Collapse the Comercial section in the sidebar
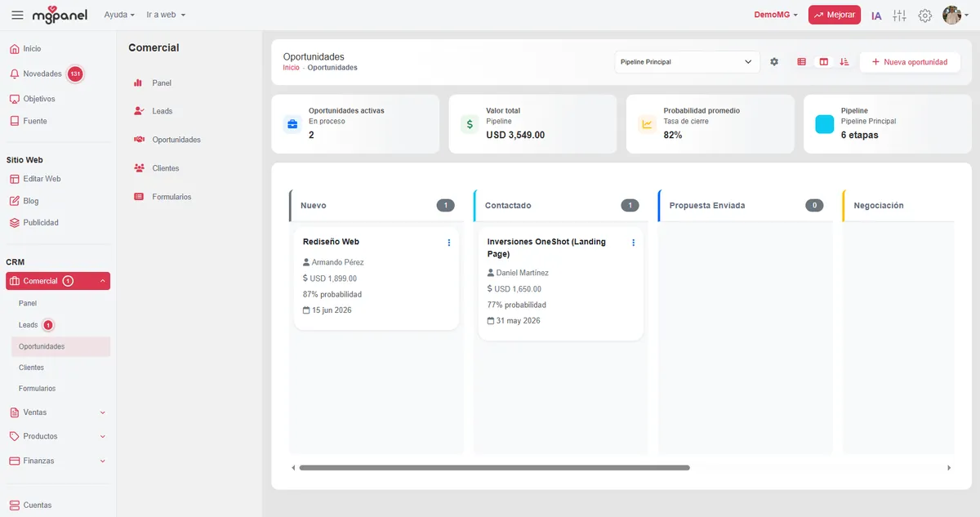The height and width of the screenshot is (517, 980). point(103,281)
